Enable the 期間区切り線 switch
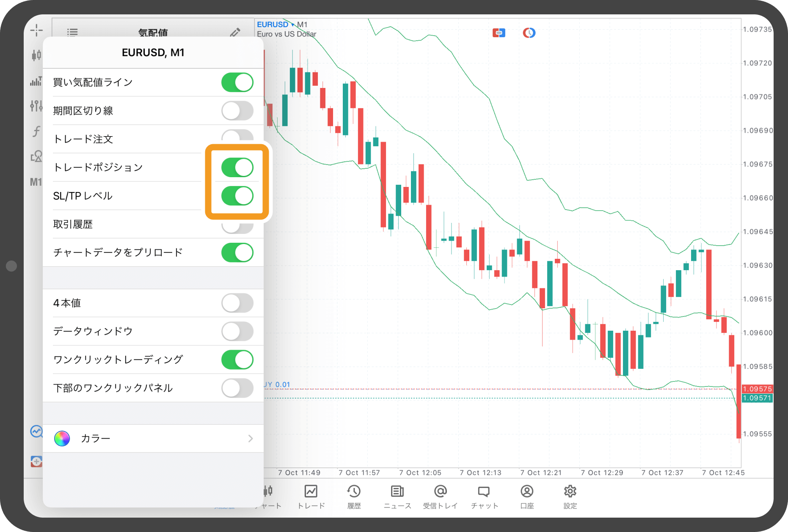The image size is (788, 532). click(237, 111)
